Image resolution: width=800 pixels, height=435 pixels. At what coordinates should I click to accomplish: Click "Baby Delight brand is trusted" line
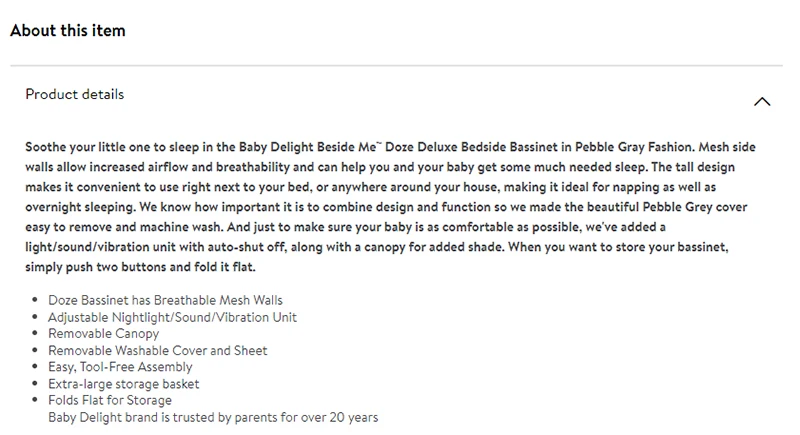tap(213, 417)
